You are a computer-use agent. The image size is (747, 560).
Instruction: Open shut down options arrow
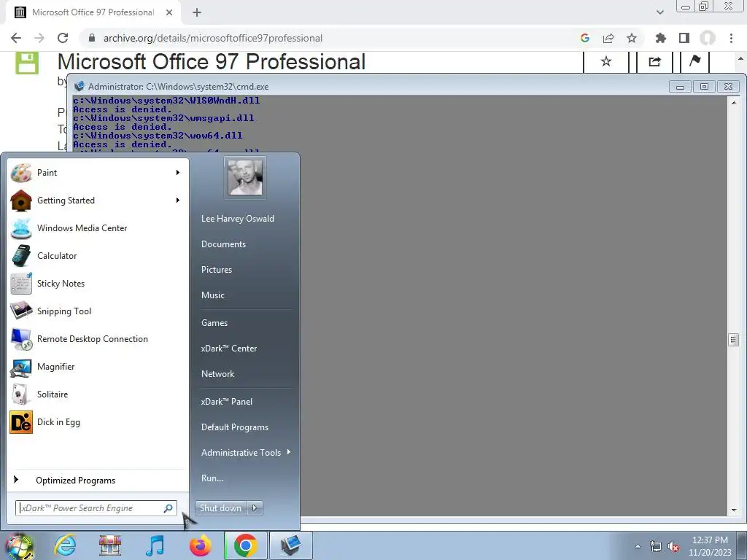[255, 508]
